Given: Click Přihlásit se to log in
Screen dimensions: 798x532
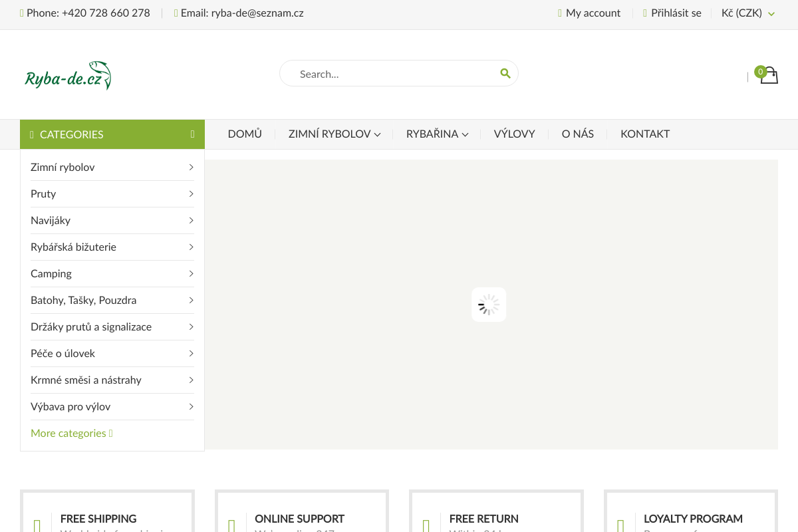Looking at the screenshot, I should tap(676, 13).
